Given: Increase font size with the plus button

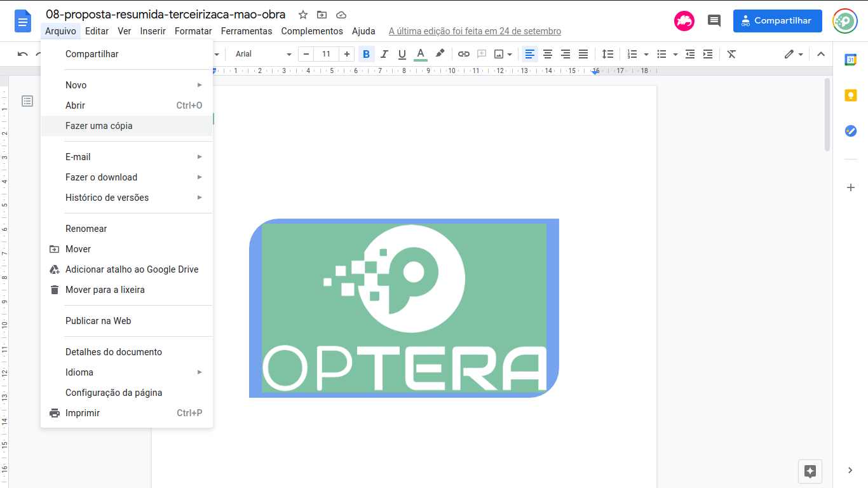Looking at the screenshot, I should tap(346, 54).
